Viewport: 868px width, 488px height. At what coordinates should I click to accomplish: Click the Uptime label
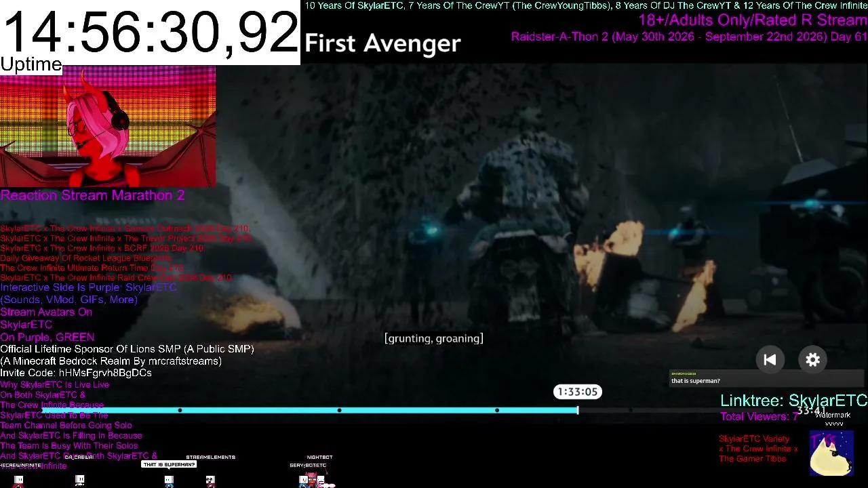coord(31,64)
